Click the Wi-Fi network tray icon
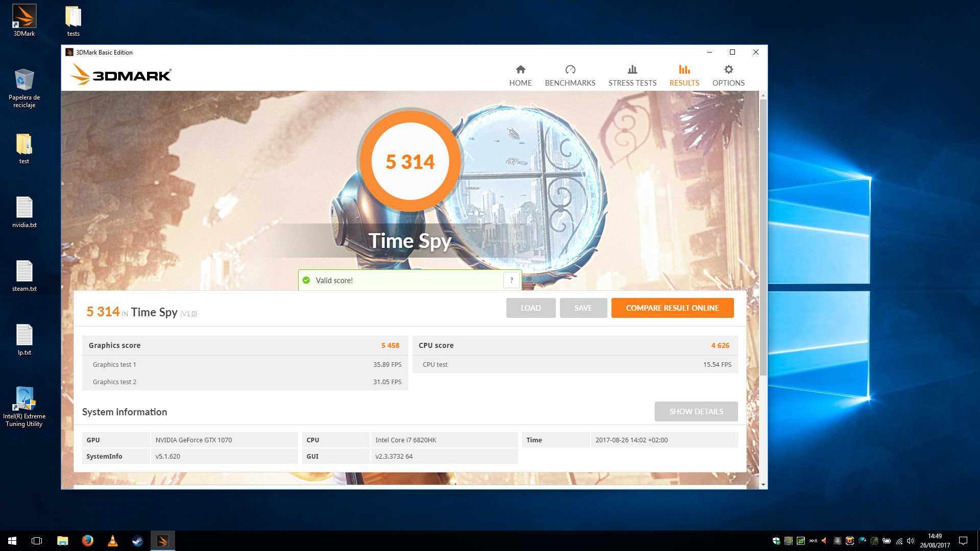This screenshot has width=980, height=551. click(899, 541)
